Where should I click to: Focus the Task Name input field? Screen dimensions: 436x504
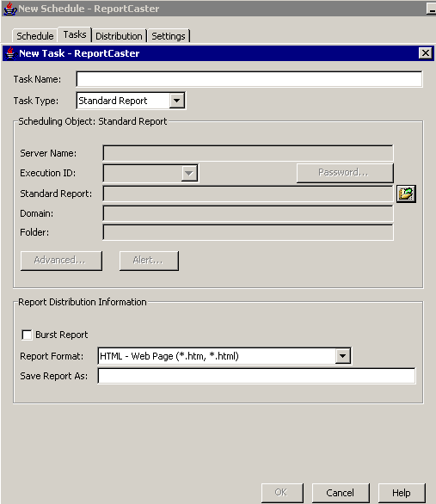249,79
